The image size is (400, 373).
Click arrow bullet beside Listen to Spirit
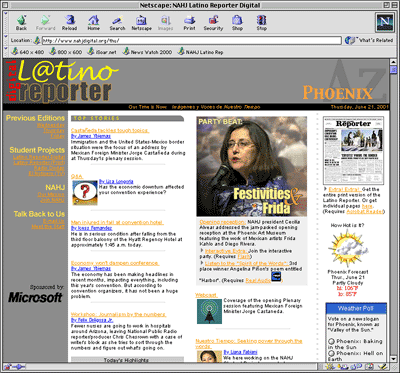[202, 263]
